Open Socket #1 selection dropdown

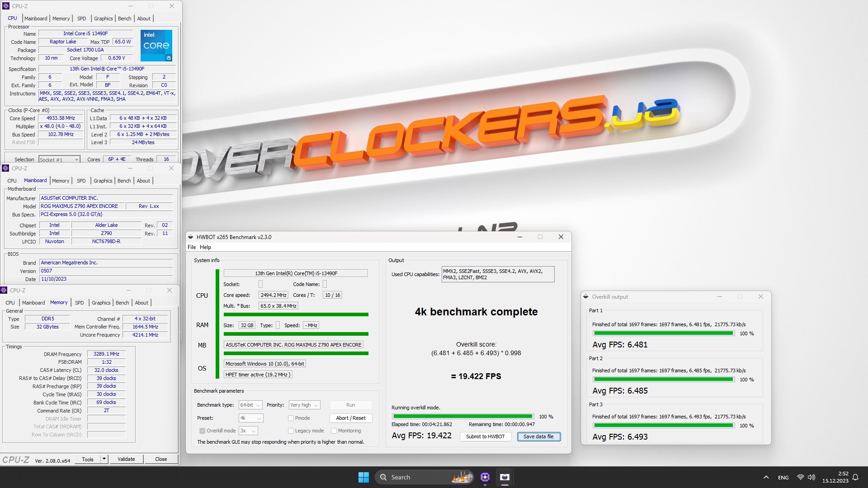point(59,160)
